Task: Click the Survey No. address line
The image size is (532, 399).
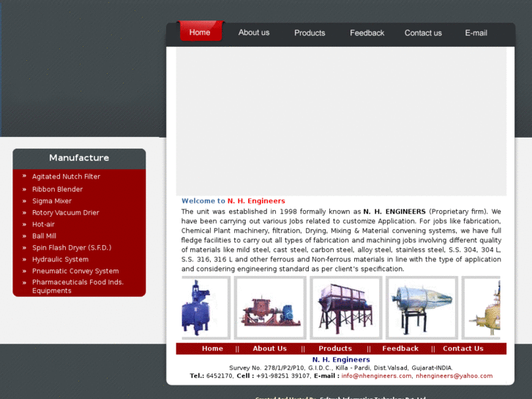Action: coord(341,368)
